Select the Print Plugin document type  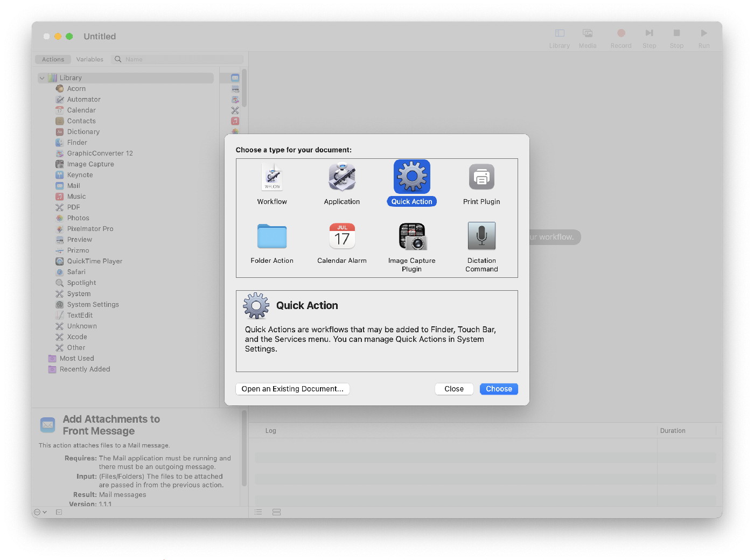[x=481, y=184]
